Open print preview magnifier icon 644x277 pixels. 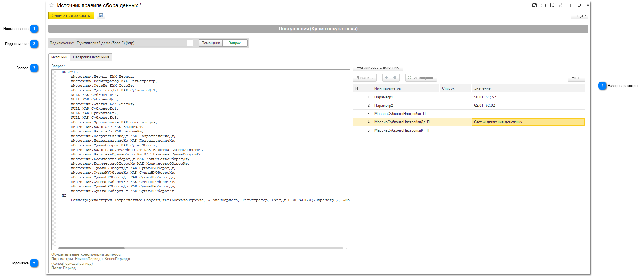552,5
